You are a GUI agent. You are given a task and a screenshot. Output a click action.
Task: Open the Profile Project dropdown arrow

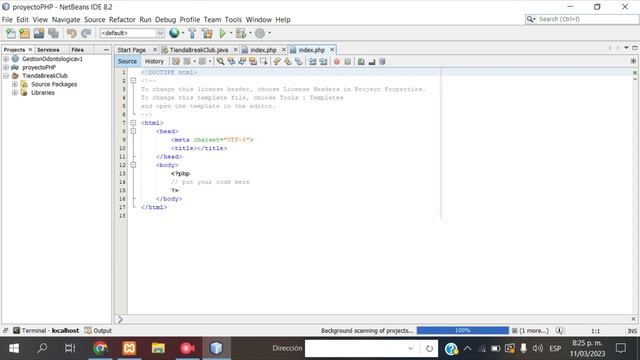269,33
